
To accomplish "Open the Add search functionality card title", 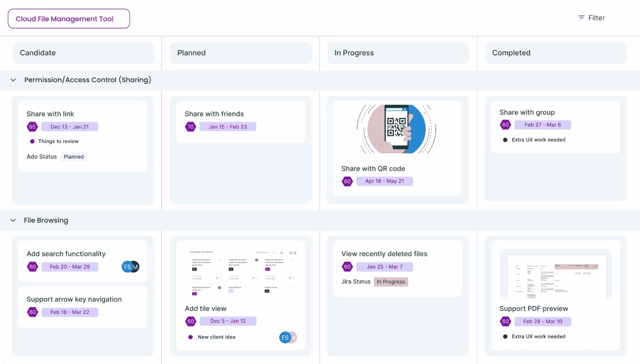I will [66, 254].
